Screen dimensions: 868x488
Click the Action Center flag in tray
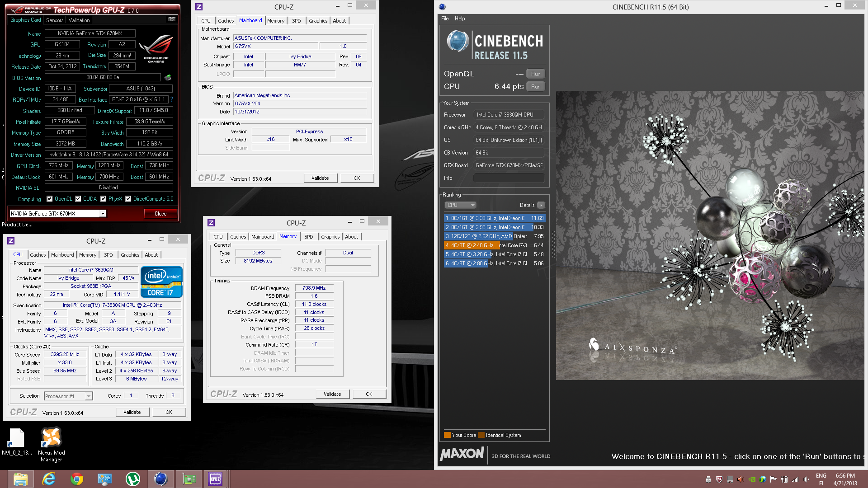click(x=774, y=479)
